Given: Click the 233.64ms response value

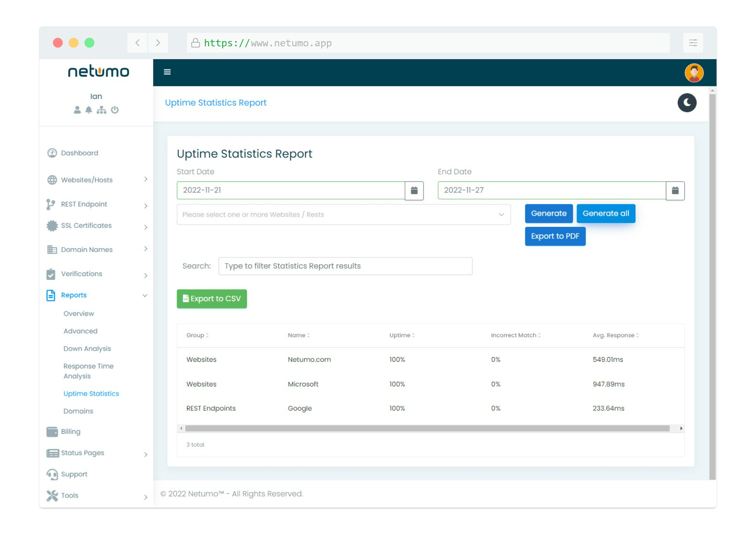Looking at the screenshot, I should click(x=608, y=408).
